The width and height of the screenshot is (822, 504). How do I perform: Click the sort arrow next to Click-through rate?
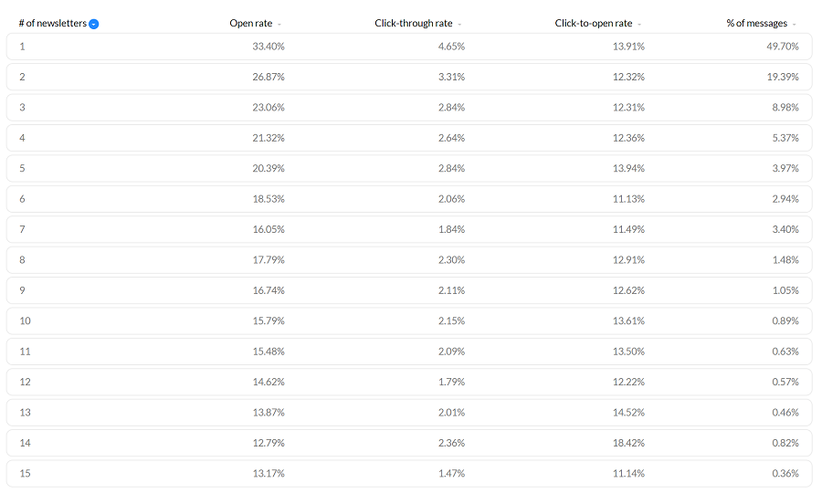[459, 24]
